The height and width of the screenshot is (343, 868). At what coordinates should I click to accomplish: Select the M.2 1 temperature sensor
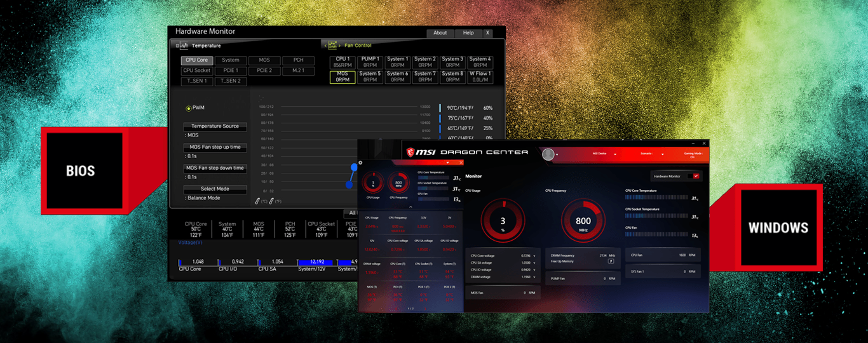click(298, 71)
